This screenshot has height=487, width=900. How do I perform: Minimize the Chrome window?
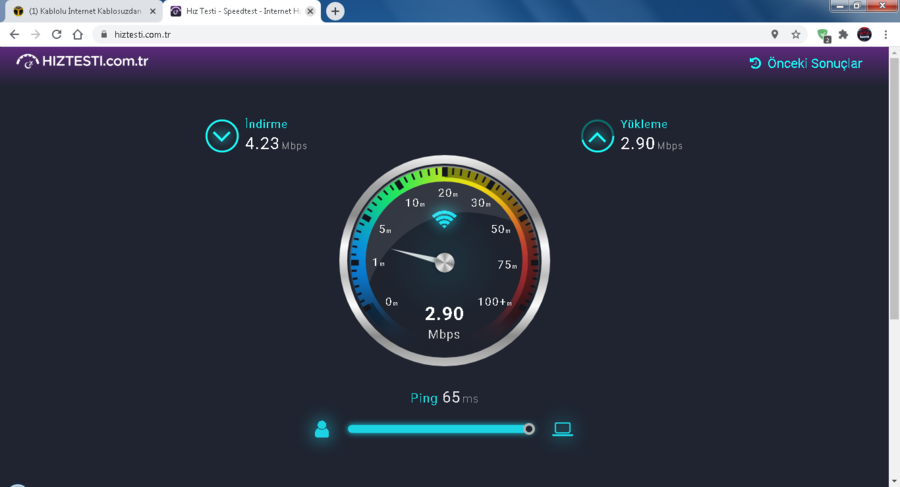click(x=840, y=6)
